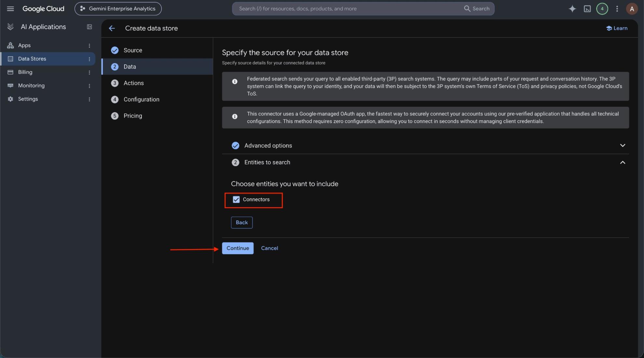This screenshot has width=644, height=358.
Task: Go back with the arrow icon
Action: click(112, 28)
